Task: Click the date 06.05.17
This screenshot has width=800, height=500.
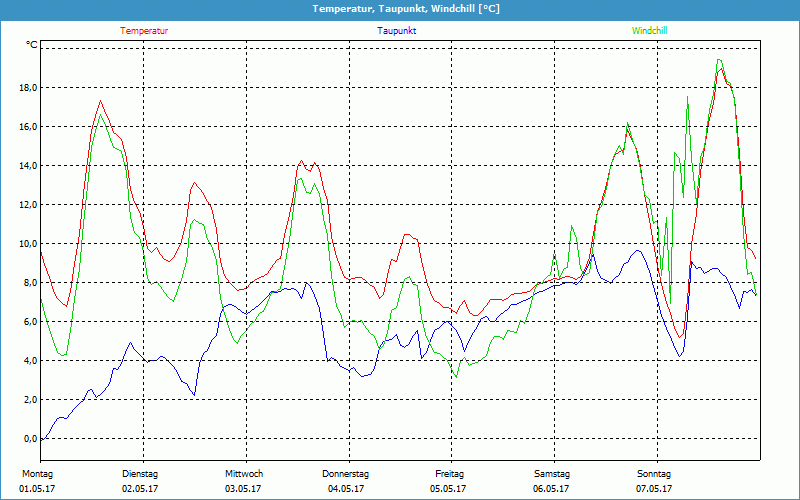Action: click(x=551, y=489)
